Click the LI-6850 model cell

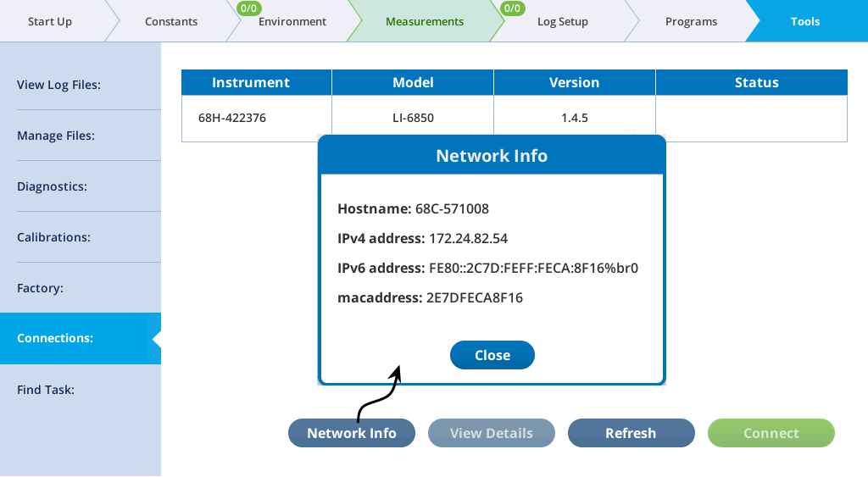(413, 118)
